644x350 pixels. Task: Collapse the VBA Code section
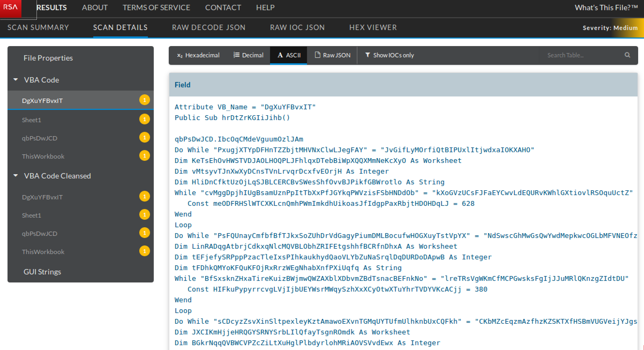(x=16, y=80)
